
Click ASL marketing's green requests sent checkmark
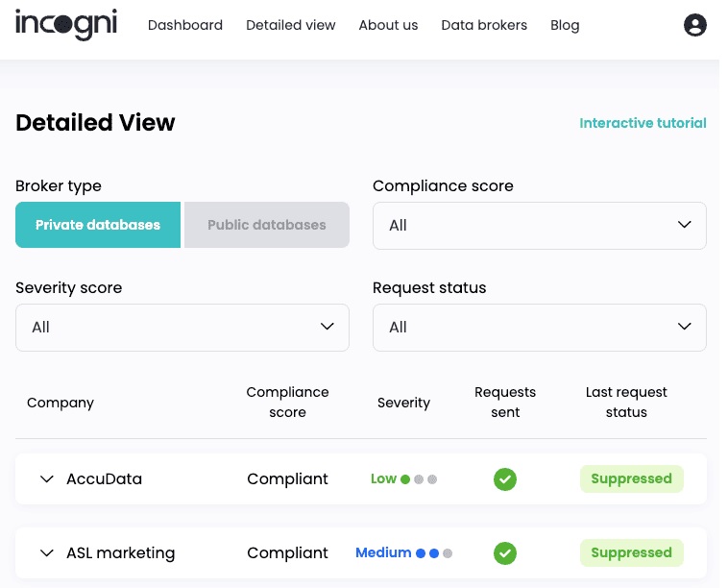coord(504,553)
